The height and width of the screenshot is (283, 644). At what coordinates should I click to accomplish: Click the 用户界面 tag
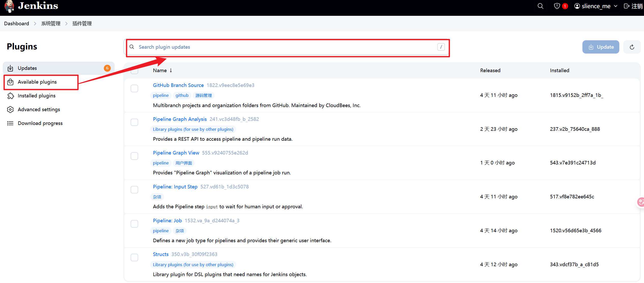point(184,163)
